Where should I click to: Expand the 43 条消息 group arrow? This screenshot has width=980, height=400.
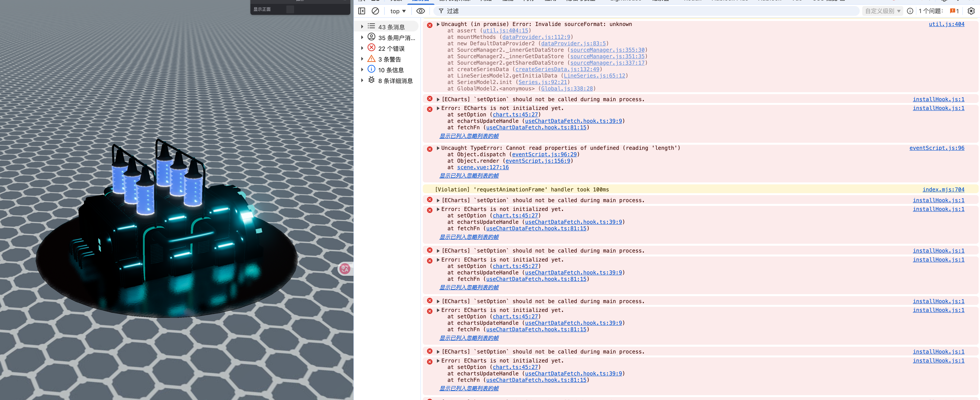[362, 27]
